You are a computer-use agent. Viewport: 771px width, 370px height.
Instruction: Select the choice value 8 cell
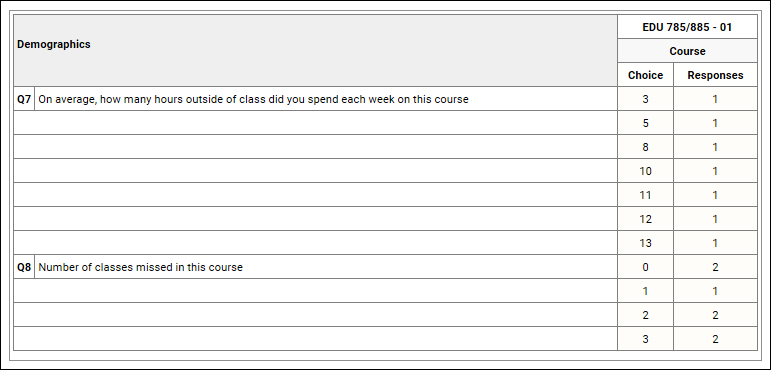[x=645, y=147]
